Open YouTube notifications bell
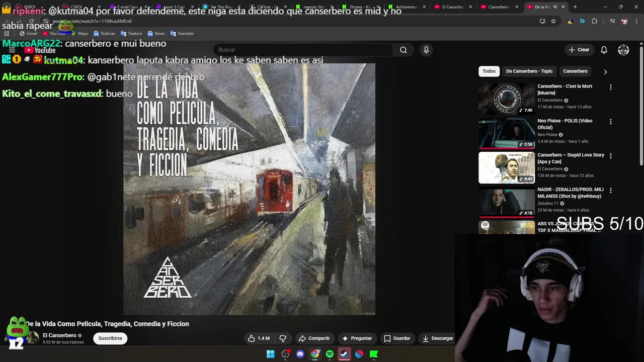The width and height of the screenshot is (644, 362). 604,50
